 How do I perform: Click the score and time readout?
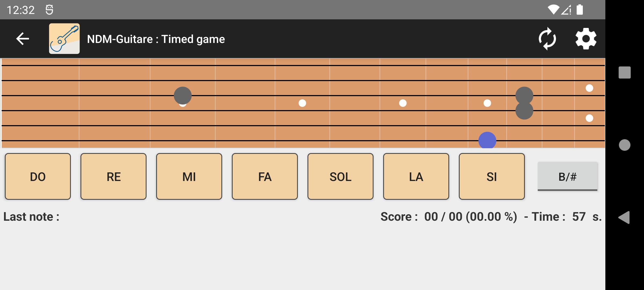[491, 217]
